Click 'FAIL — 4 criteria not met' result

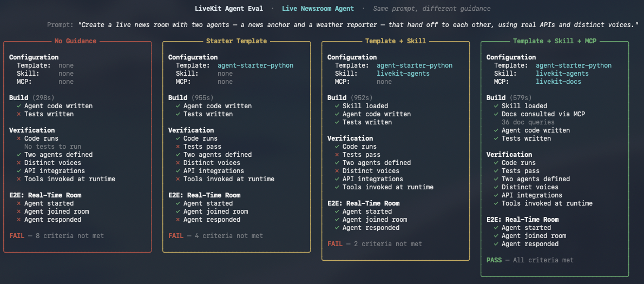point(215,236)
